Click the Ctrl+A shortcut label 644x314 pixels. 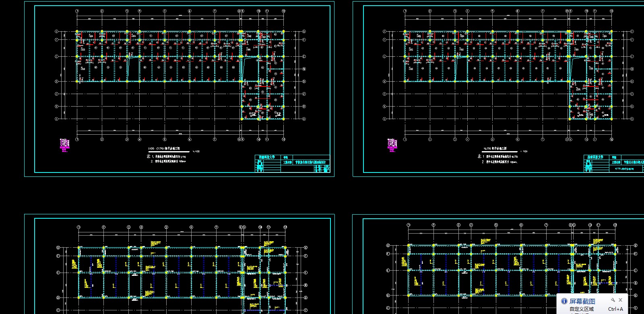coord(615,309)
